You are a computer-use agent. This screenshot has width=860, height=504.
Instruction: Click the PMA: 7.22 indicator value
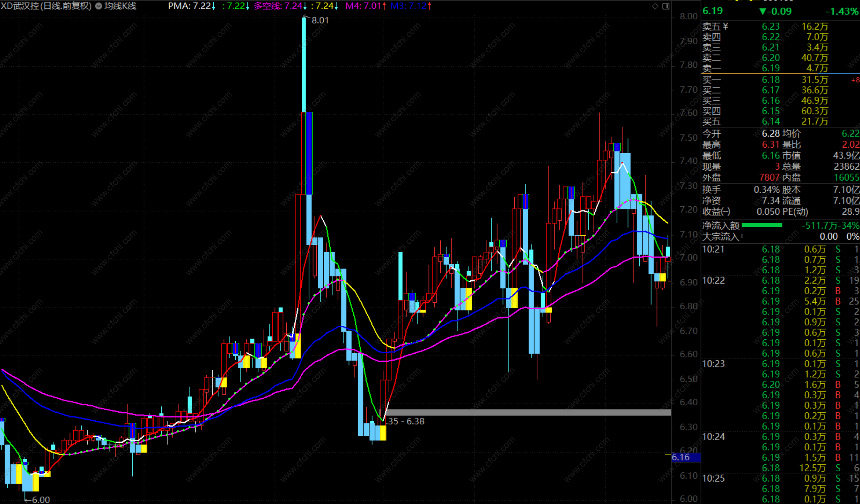tap(191, 6)
